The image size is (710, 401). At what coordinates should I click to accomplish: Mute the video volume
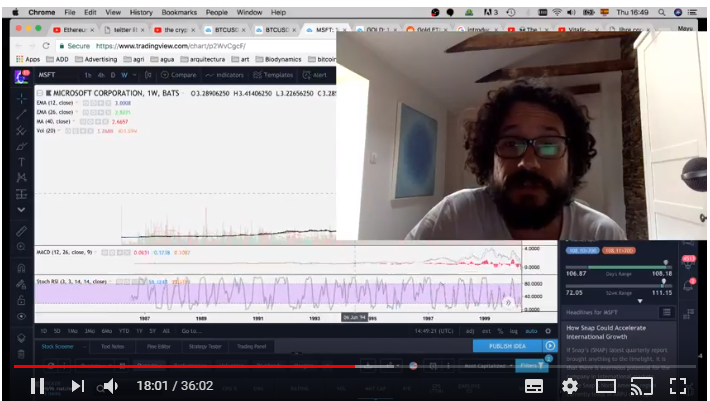point(110,386)
